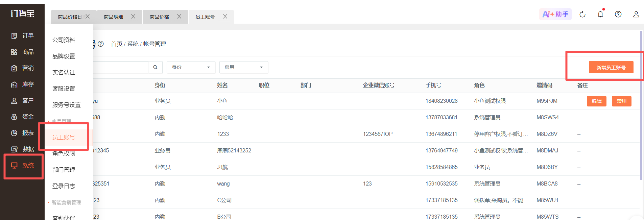644x220 pixels.
Task: Click 禁用 for employee 小鱼
Action: [622, 101]
